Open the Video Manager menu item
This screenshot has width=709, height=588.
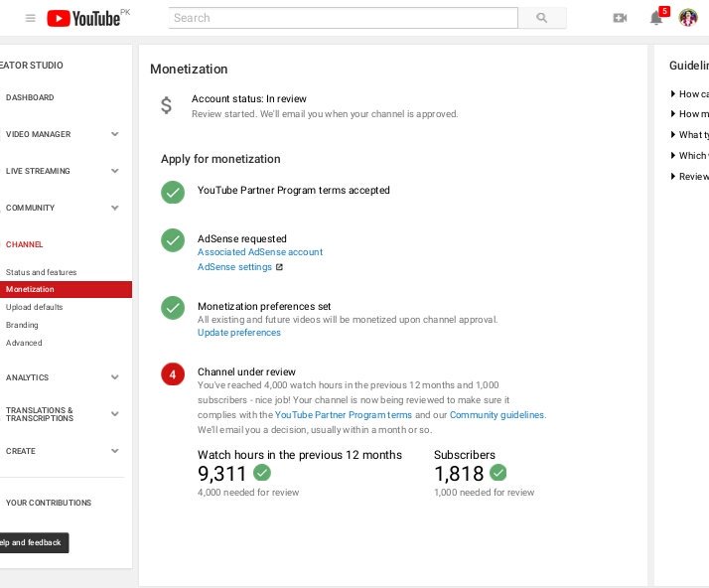pos(39,134)
